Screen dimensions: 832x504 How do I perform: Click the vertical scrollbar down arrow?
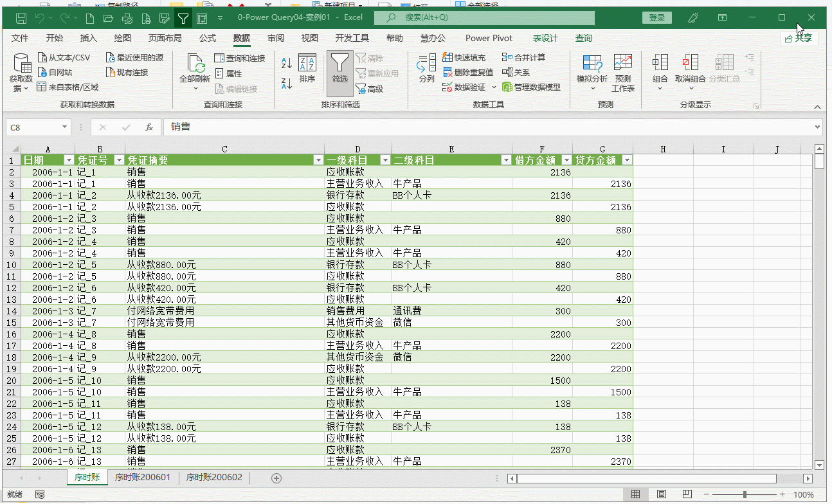[819, 465]
